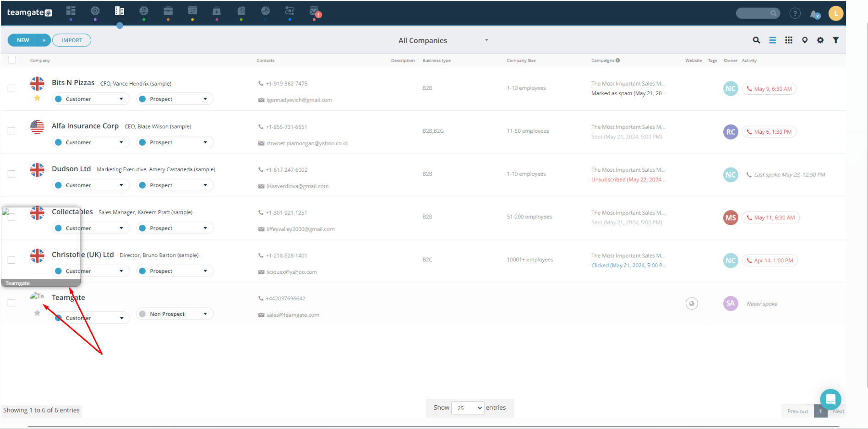
Task: Open the Insights pie chart icon
Action: [x=266, y=11]
